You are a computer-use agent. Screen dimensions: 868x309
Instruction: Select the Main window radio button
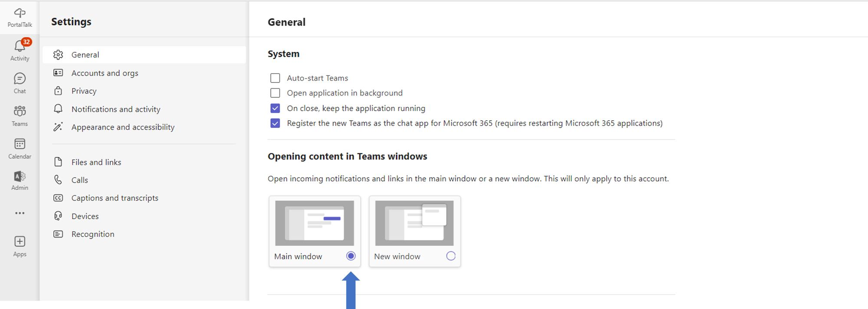click(x=351, y=256)
